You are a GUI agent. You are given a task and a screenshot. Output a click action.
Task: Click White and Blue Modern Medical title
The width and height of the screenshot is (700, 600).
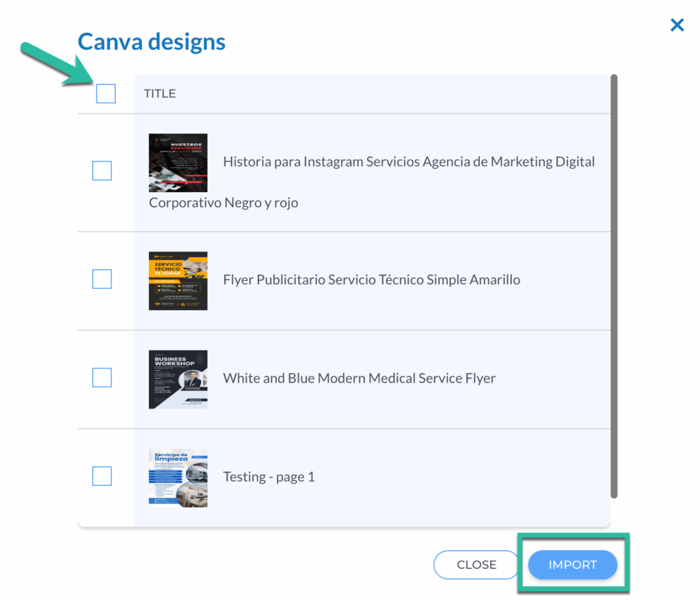point(359,378)
